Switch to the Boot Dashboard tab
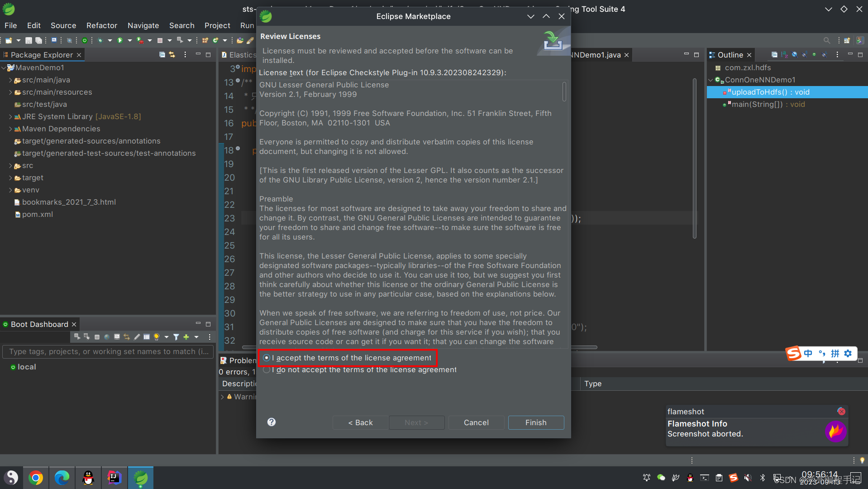 click(39, 324)
